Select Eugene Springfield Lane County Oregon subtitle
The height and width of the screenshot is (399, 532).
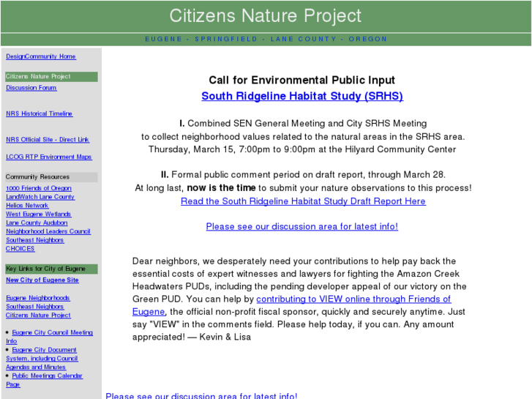[x=266, y=39]
